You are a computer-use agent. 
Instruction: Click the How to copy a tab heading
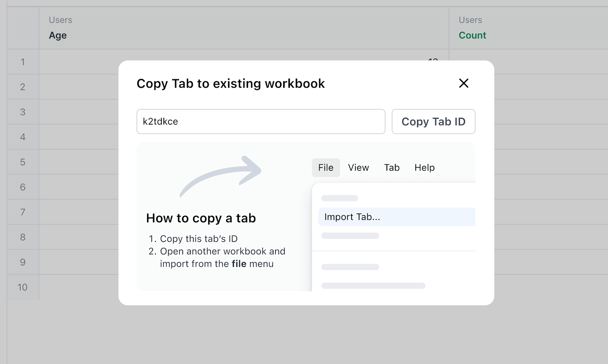pos(201,218)
